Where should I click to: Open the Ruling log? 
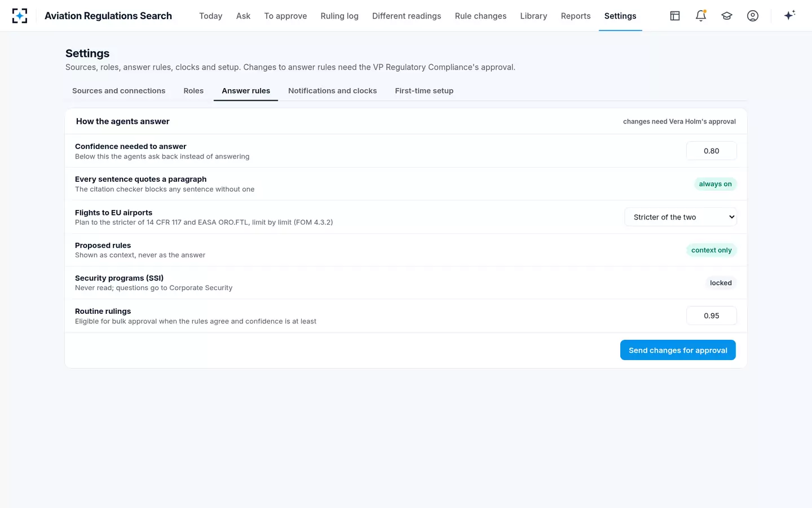[339, 16]
